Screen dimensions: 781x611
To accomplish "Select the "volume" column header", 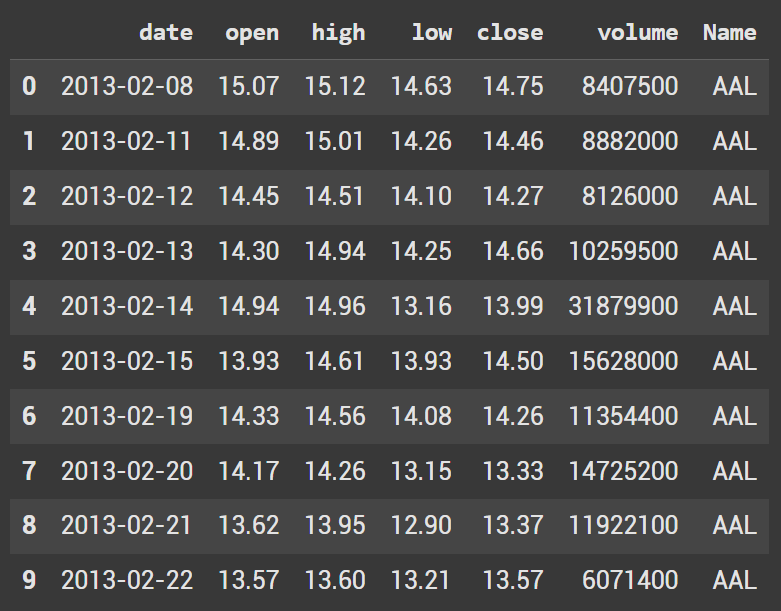I will [637, 32].
